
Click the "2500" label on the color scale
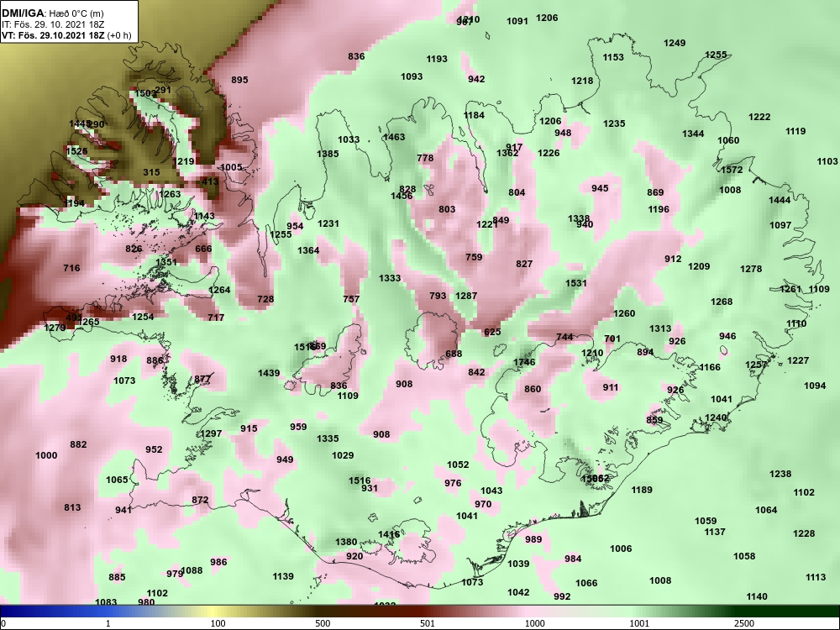point(744,623)
